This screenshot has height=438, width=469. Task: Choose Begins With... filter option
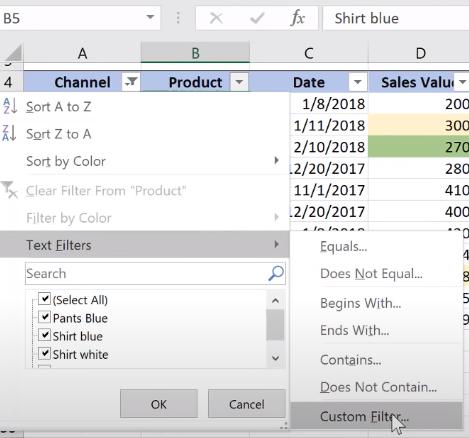(377, 303)
